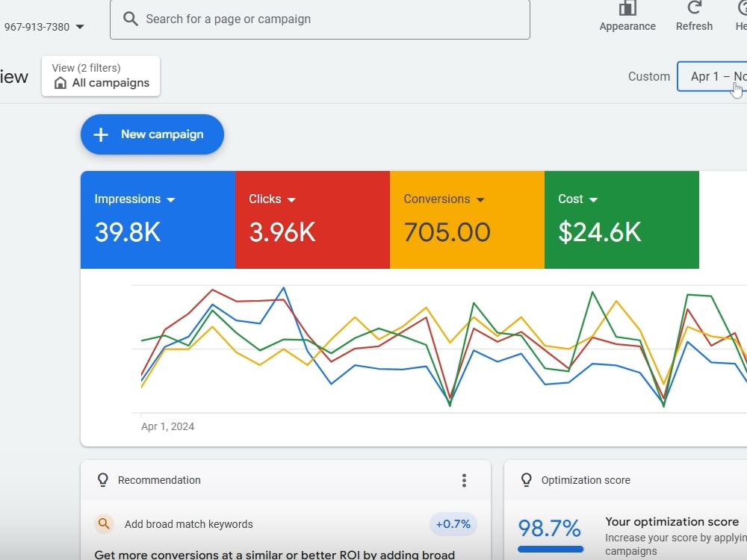
Task: Open the Conversions metric dropdown
Action: (x=480, y=199)
